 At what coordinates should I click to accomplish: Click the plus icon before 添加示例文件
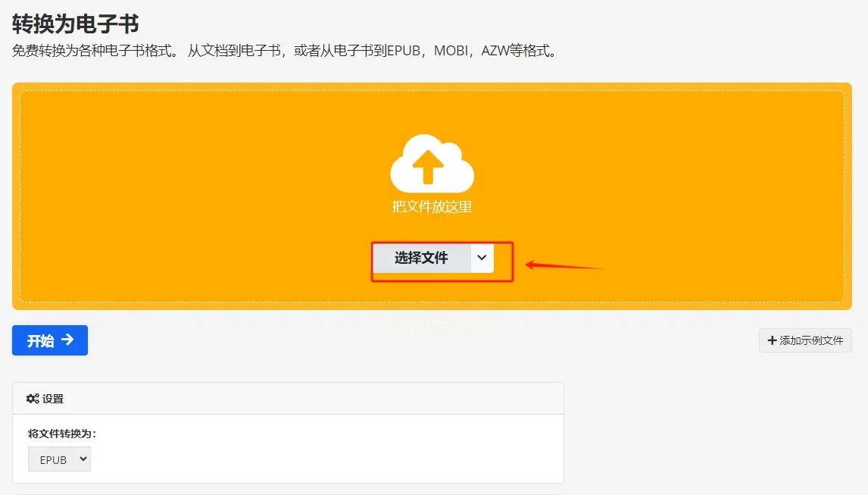pos(772,340)
